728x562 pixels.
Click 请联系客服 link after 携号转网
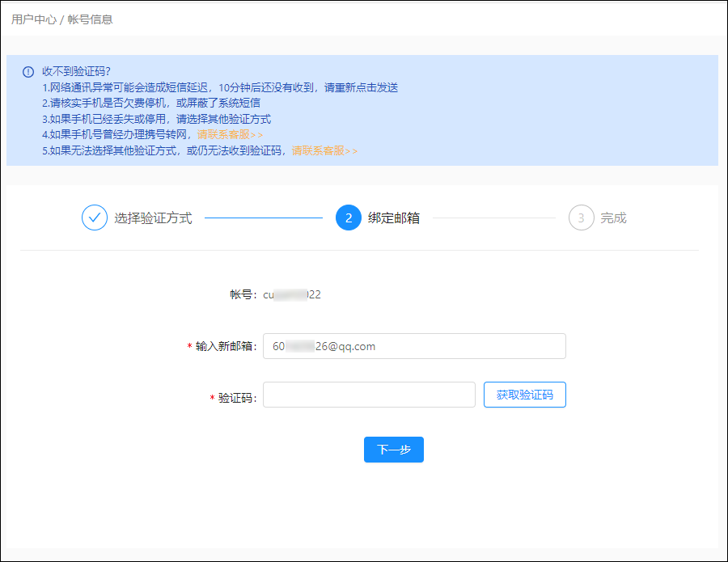[x=230, y=134]
